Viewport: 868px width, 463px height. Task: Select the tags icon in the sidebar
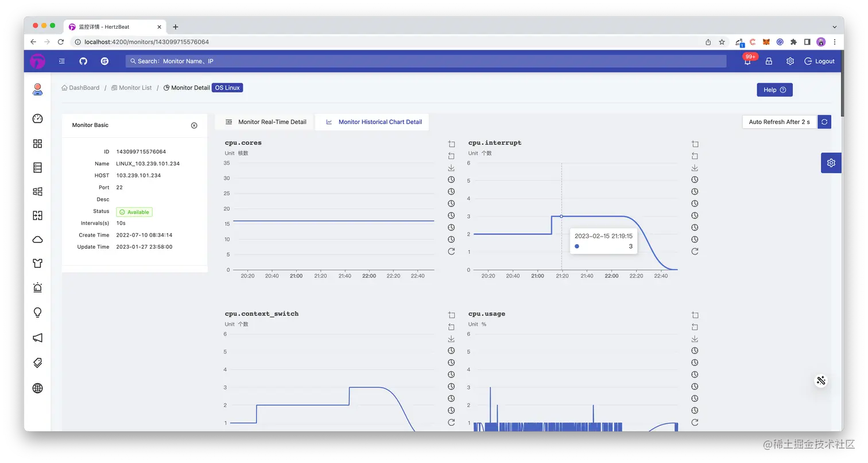[37, 362]
